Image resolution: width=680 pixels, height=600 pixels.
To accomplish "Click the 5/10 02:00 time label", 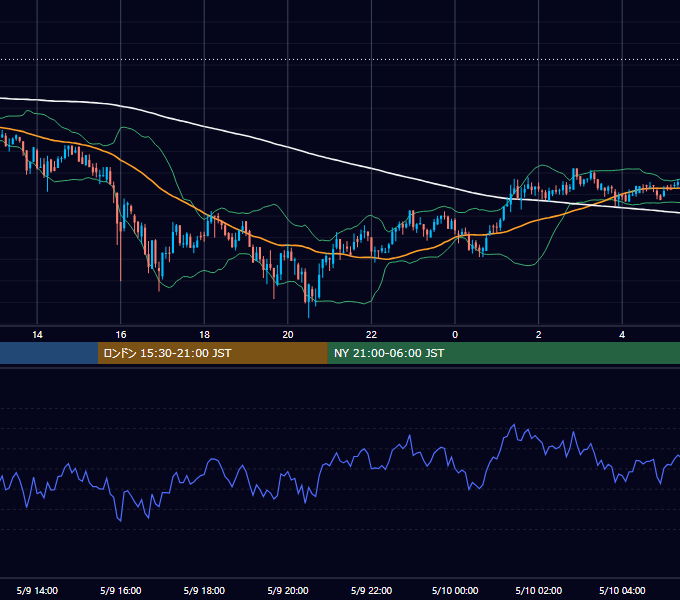I will click(x=539, y=590).
